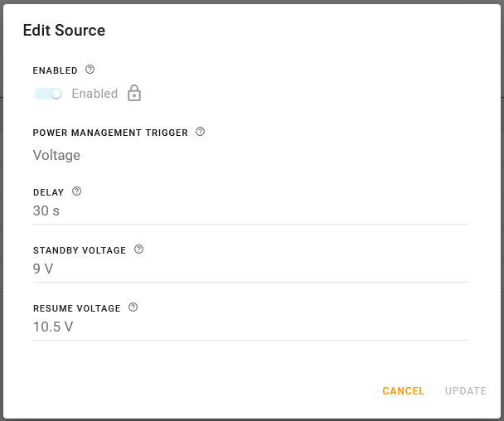Image resolution: width=504 pixels, height=421 pixels.
Task: Click the Update button
Action: pyautogui.click(x=465, y=391)
